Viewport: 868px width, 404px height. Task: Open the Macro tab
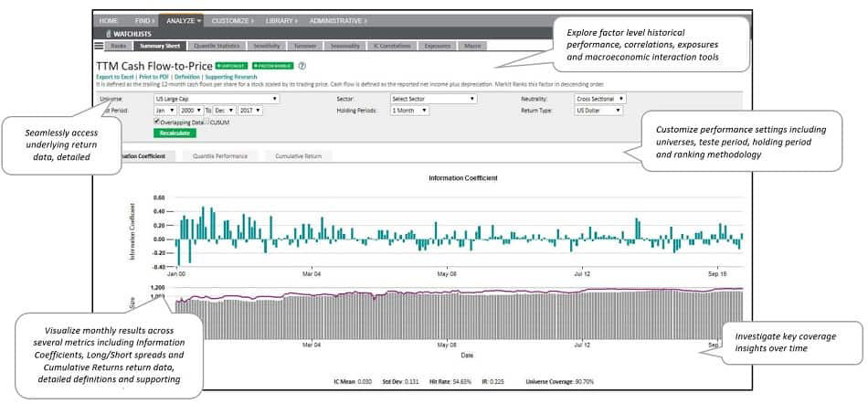pyautogui.click(x=472, y=46)
